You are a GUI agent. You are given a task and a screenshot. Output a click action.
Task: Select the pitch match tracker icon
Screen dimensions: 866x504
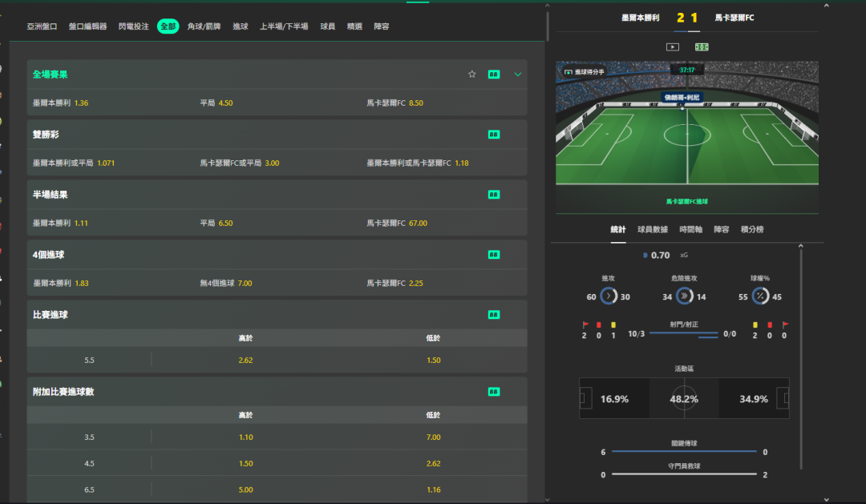point(702,47)
